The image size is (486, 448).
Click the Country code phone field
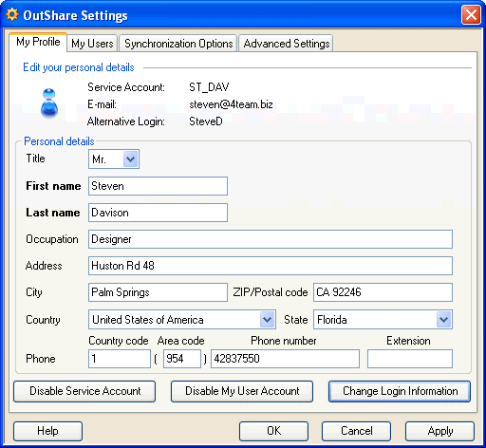coord(120,359)
